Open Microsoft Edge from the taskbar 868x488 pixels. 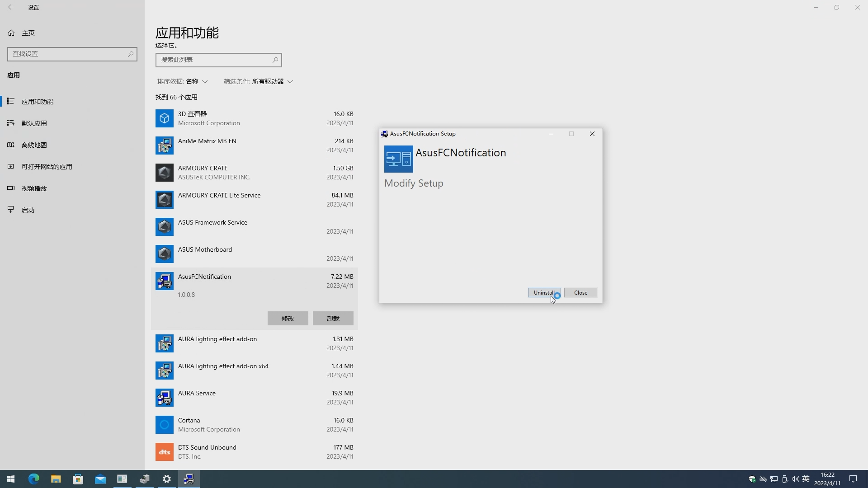click(33, 479)
